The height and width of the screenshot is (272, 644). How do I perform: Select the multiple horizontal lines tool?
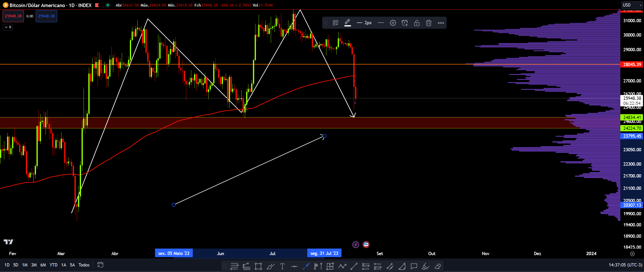click(x=234, y=266)
